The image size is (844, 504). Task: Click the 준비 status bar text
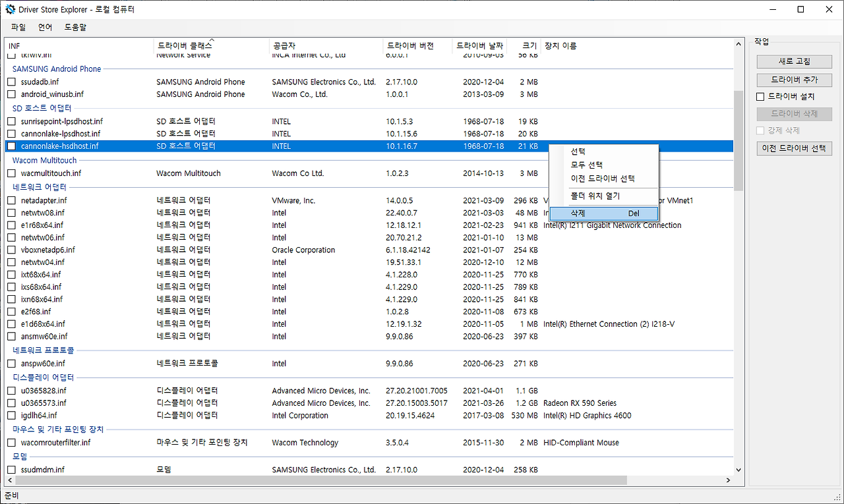point(12,495)
